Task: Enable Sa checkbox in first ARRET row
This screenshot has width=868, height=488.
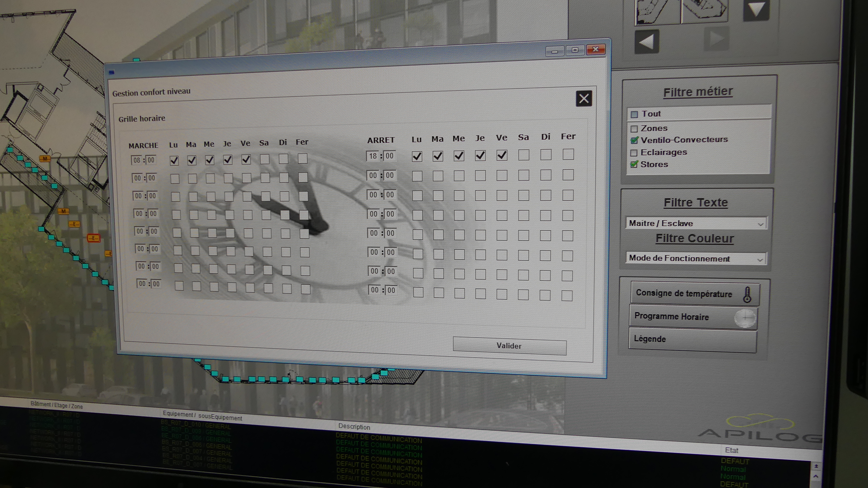Action: (523, 155)
